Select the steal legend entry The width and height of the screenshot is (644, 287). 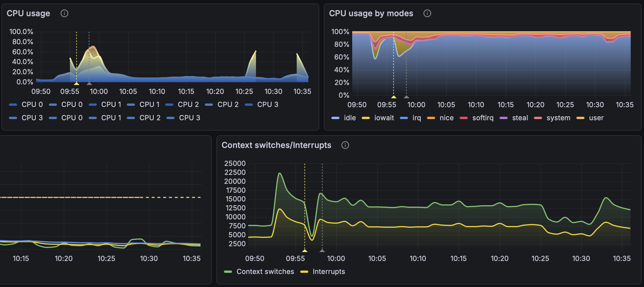tap(520, 118)
